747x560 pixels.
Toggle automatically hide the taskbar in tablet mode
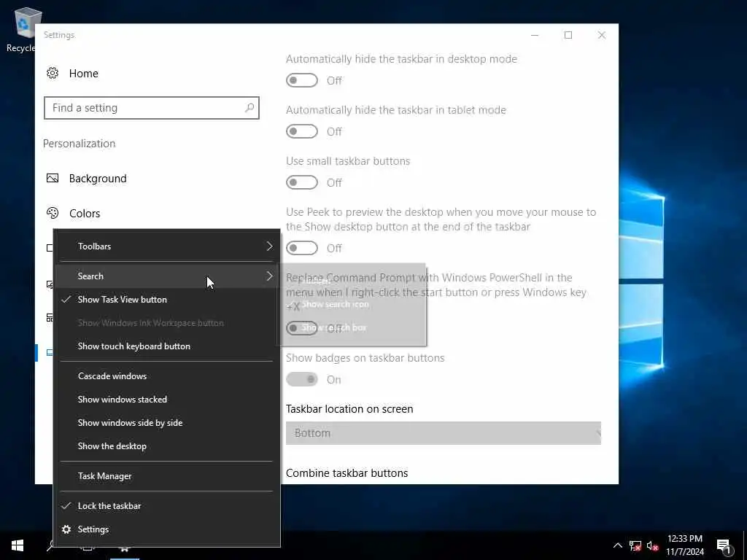(x=301, y=131)
